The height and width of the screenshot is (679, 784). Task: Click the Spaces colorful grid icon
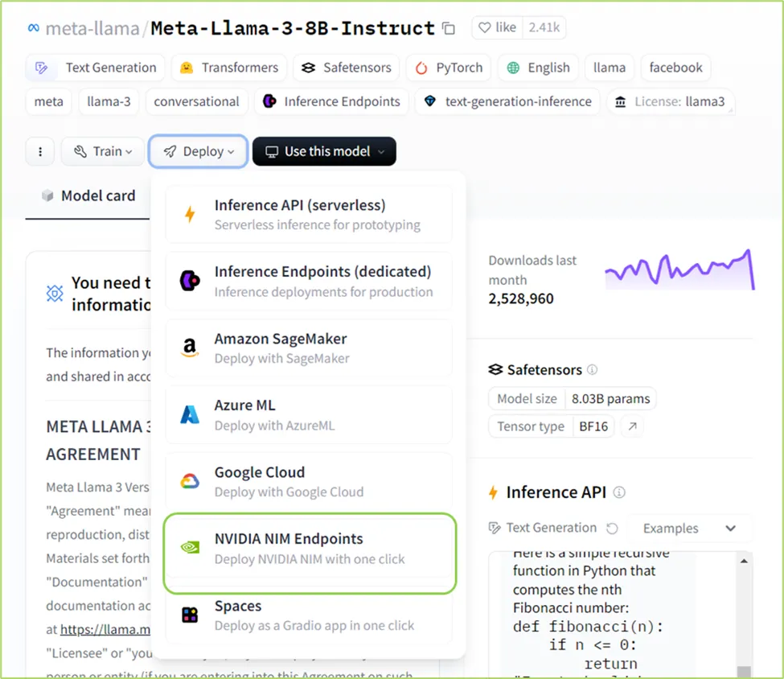190,615
